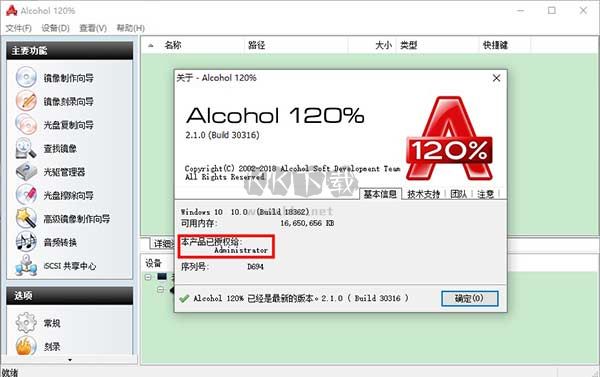
Task: Click the Alcohol 120% title bar logo
Action: [11, 10]
